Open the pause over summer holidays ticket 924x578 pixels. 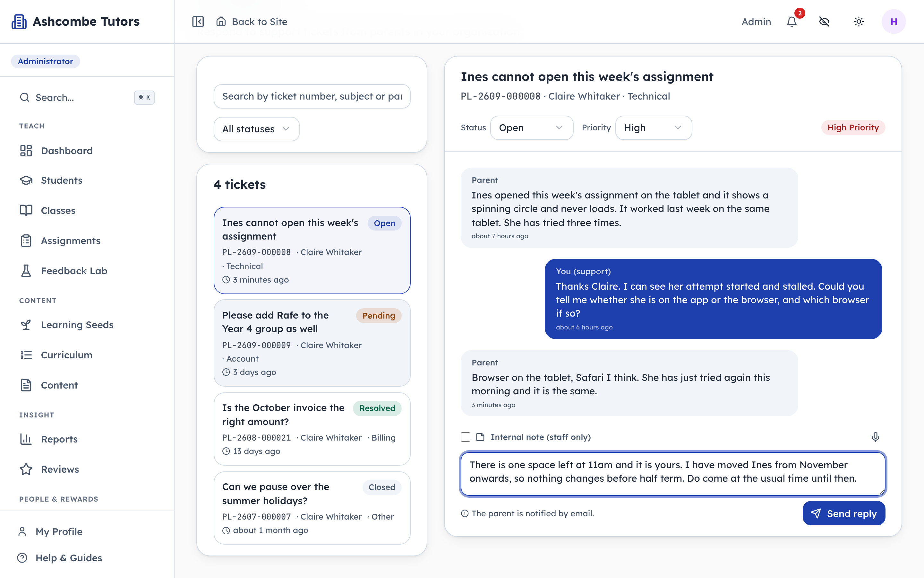312,508
